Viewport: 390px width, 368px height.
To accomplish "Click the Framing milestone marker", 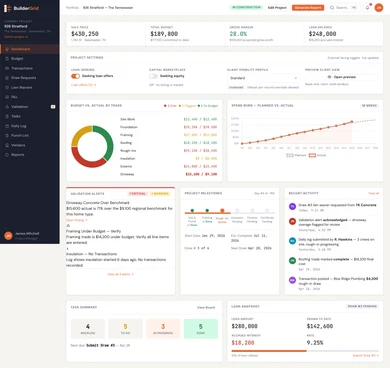I will pyautogui.click(x=207, y=211).
